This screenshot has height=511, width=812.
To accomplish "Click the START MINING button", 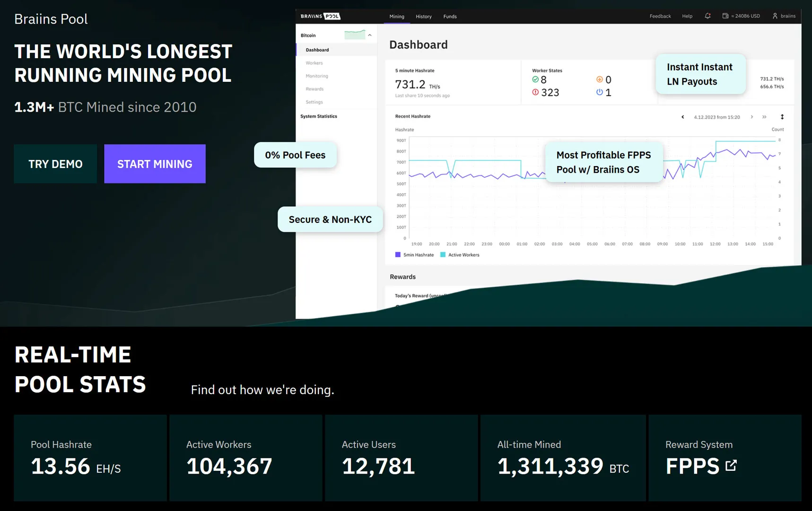I will pos(155,164).
